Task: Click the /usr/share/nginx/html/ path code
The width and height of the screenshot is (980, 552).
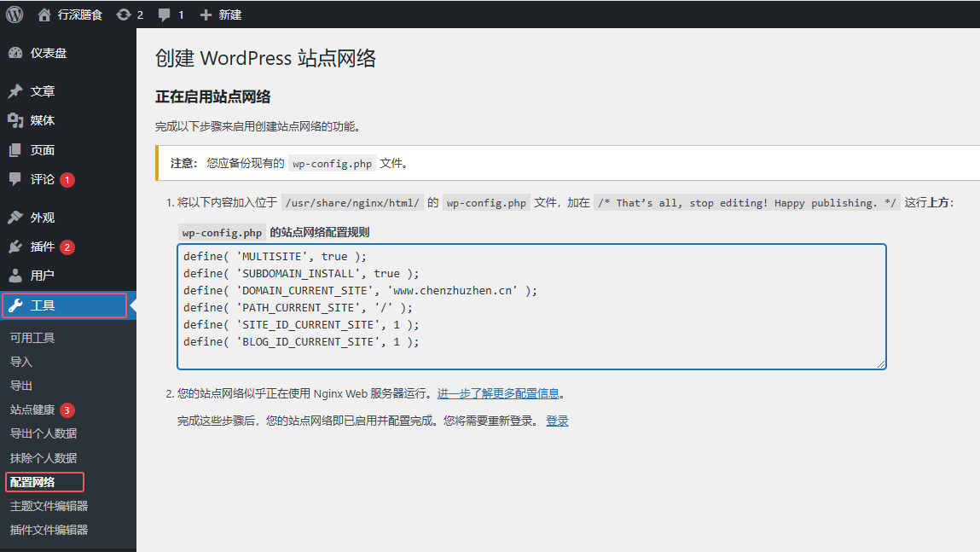Action: tap(352, 202)
